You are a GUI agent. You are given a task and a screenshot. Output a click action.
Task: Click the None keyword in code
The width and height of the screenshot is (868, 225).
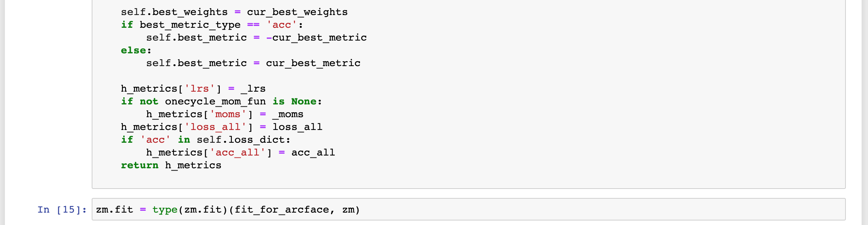tap(304, 101)
